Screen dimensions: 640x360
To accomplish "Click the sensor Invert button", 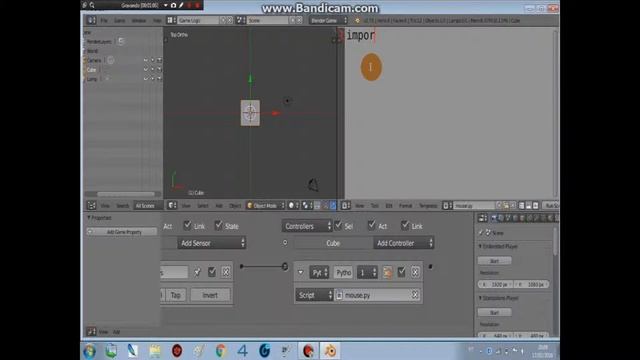I will pyautogui.click(x=210, y=295).
